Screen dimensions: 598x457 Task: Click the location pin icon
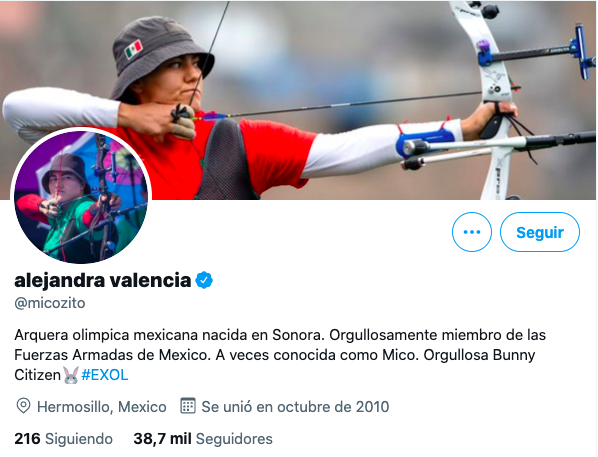[x=23, y=406]
